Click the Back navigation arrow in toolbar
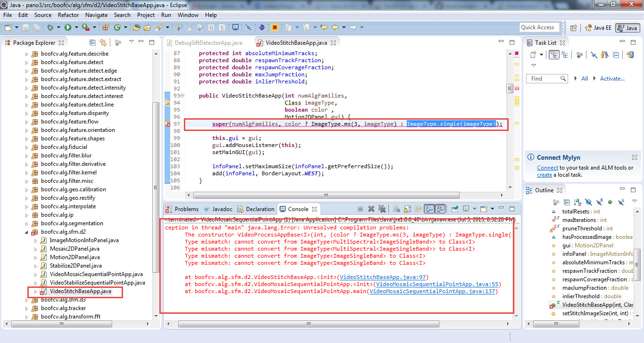The image size is (644, 343). pyautogui.click(x=335, y=27)
